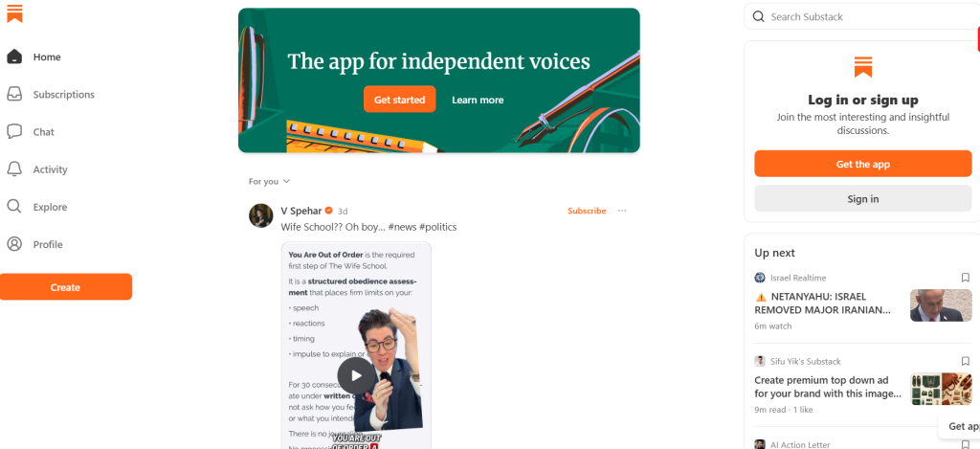Select Explore magnifier icon in sidebar
980x449 pixels.
[14, 207]
